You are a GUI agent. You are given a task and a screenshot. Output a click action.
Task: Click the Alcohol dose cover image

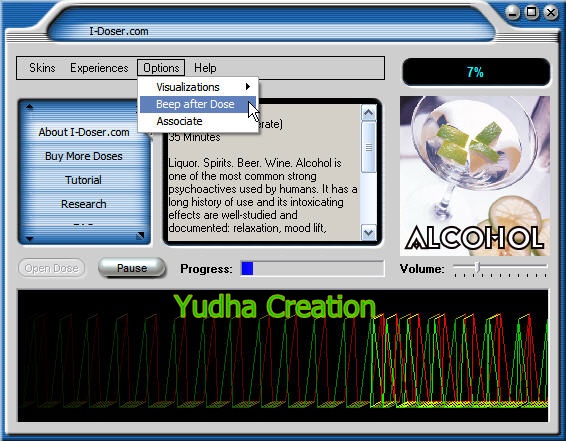[475, 176]
